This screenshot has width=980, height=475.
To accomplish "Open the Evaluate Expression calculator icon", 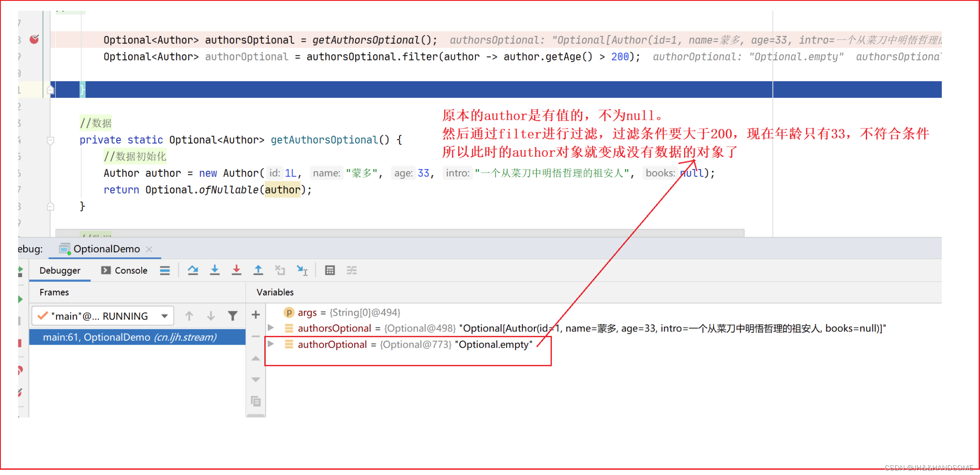I will (x=330, y=270).
